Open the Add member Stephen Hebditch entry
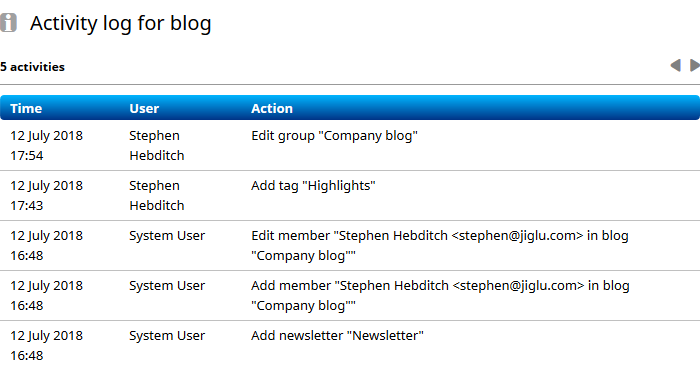Viewport: 700px width, 370px height. coord(440,295)
